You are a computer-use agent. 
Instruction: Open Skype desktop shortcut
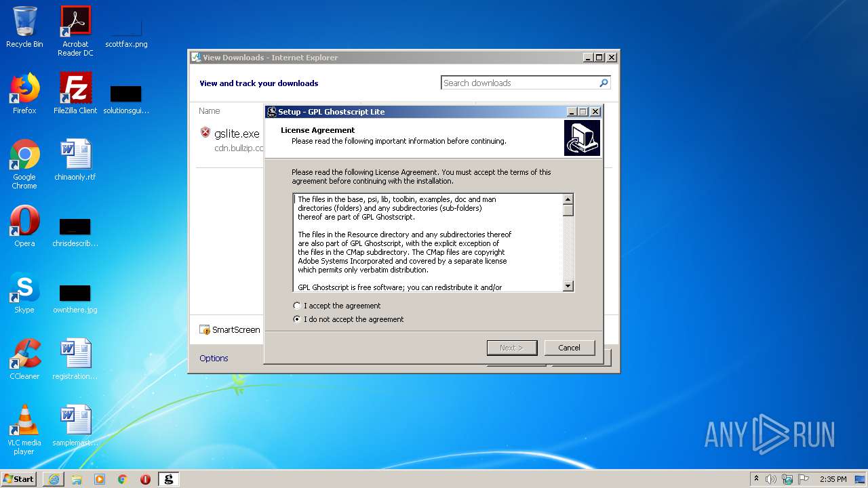pos(24,293)
